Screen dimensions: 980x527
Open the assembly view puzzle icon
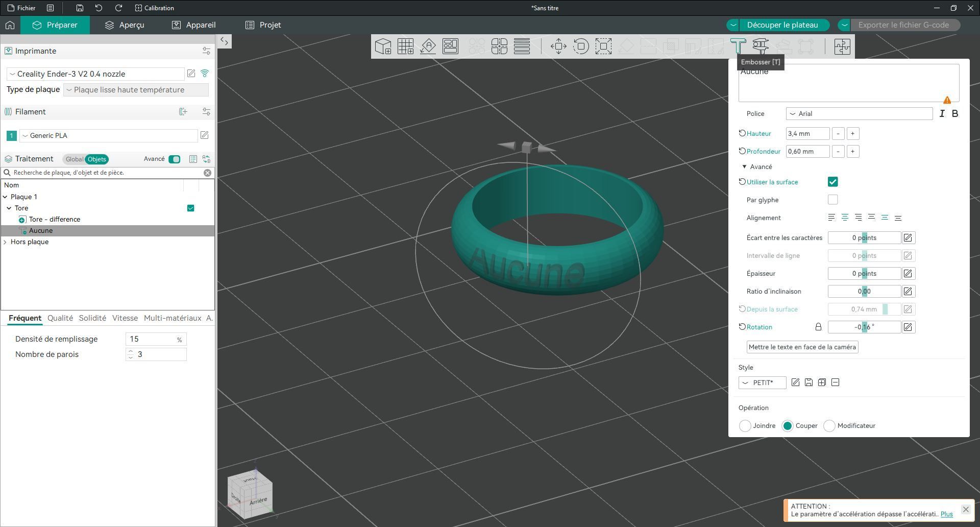pos(842,46)
